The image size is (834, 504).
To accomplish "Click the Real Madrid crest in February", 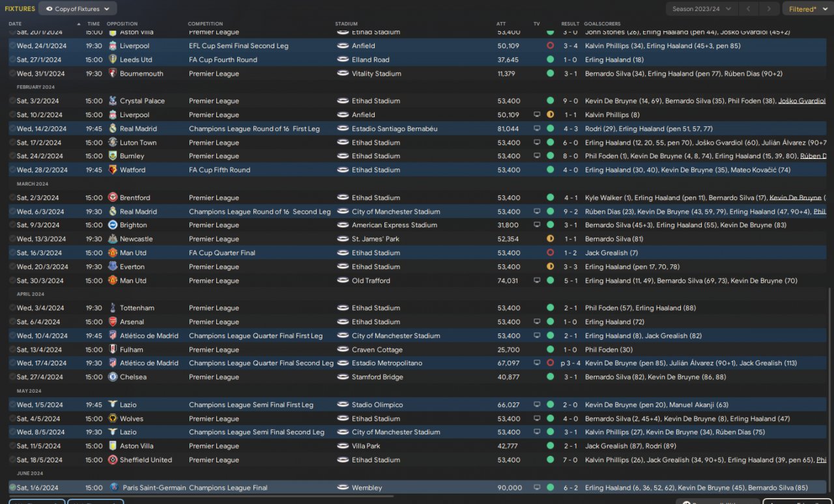I will [113, 129].
